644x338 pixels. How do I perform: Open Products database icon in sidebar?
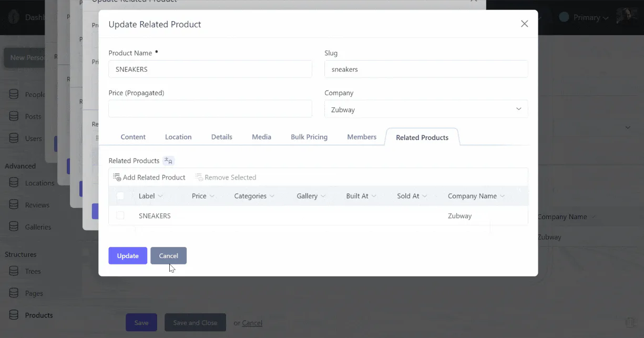click(x=15, y=315)
